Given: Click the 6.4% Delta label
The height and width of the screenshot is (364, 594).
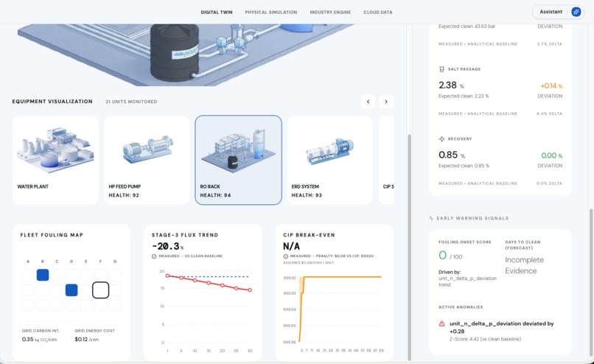Looking at the screenshot, I should click(x=549, y=113).
